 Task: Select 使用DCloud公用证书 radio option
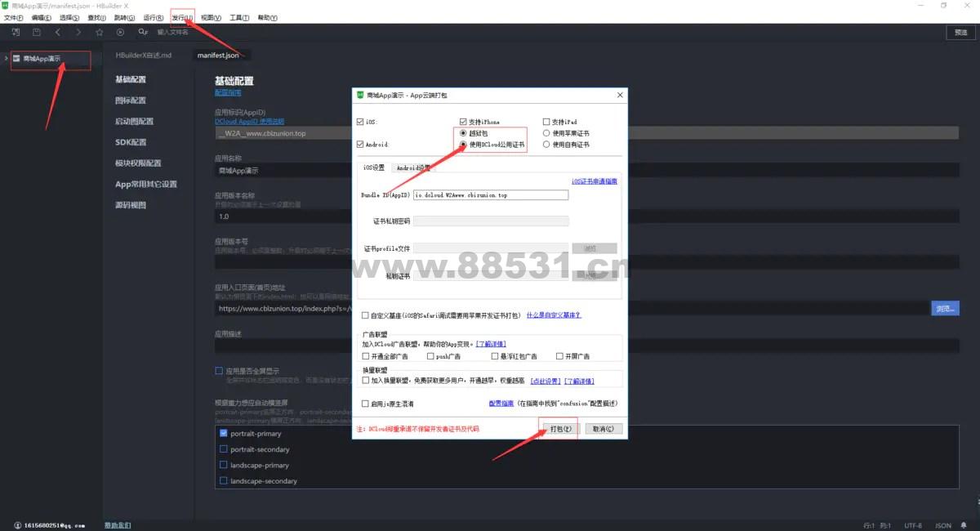coord(464,145)
